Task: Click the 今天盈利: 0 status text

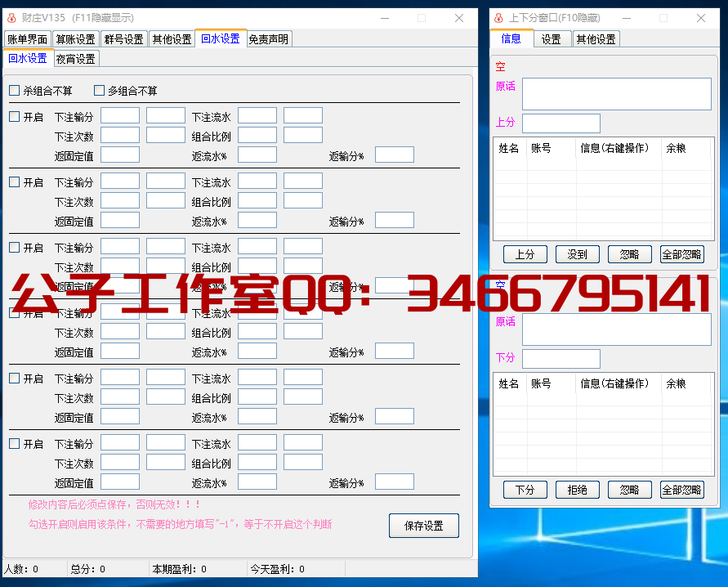Action: [x=277, y=569]
